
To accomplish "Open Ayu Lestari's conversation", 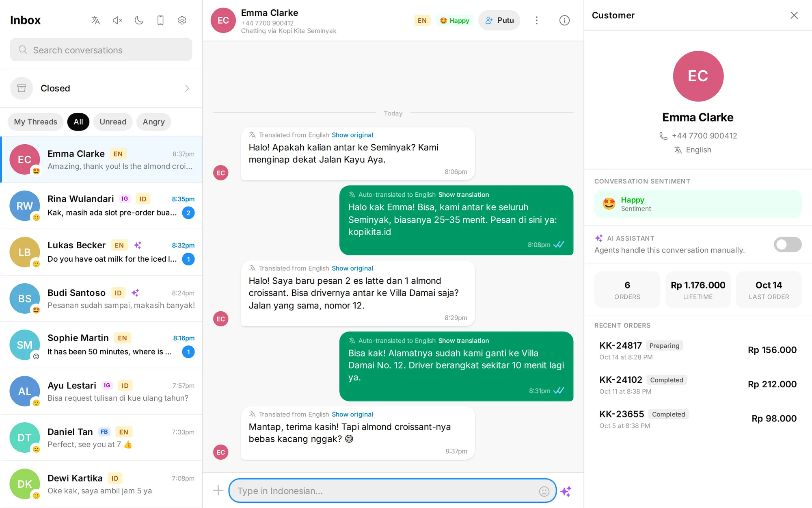I will pyautogui.click(x=101, y=391).
